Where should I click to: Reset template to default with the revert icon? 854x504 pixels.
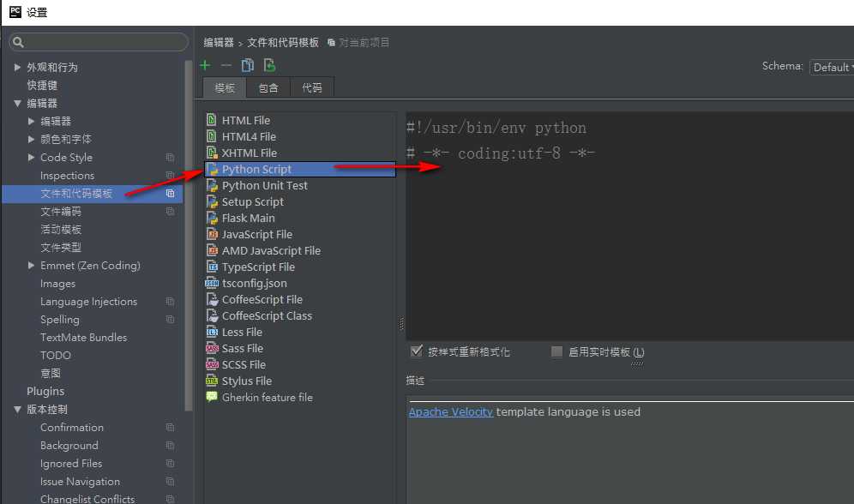[269, 65]
